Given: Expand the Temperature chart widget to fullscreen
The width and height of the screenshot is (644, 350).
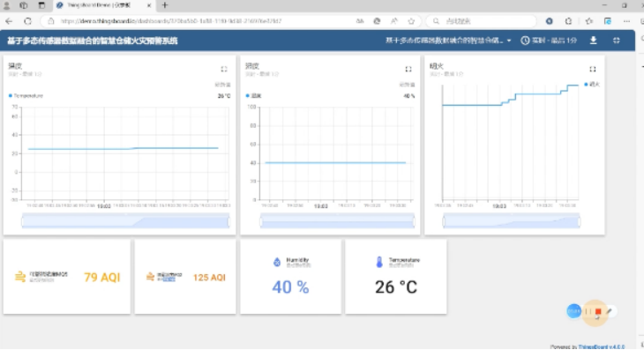Looking at the screenshot, I should tap(224, 69).
